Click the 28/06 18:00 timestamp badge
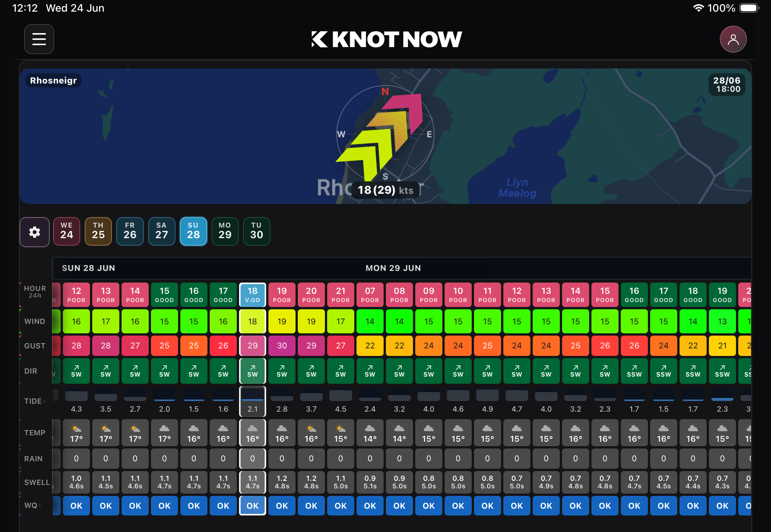Screen dimensions: 771x532 pos(727,85)
